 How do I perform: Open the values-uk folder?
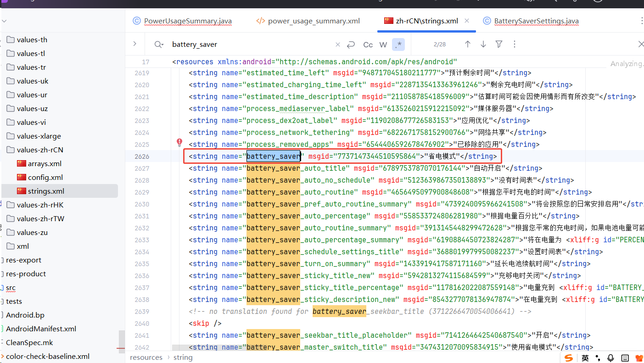coord(27,81)
